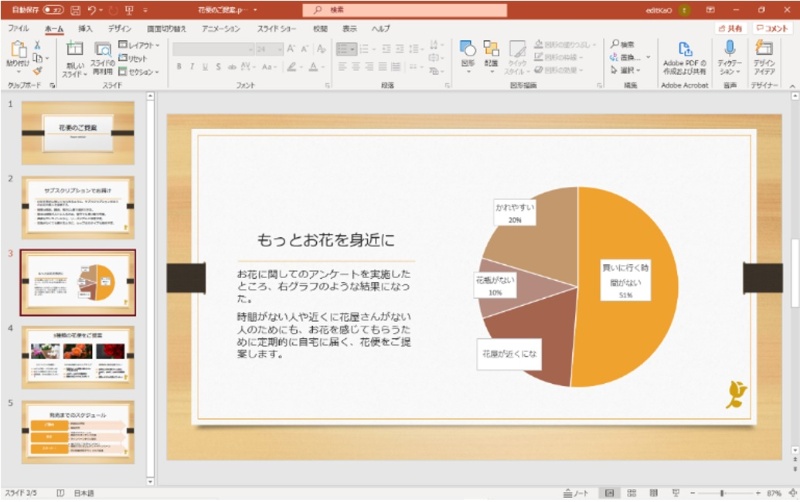Viewport: 800px width, 502px height.
Task: Click the text highlight color pen
Action: coord(291,67)
